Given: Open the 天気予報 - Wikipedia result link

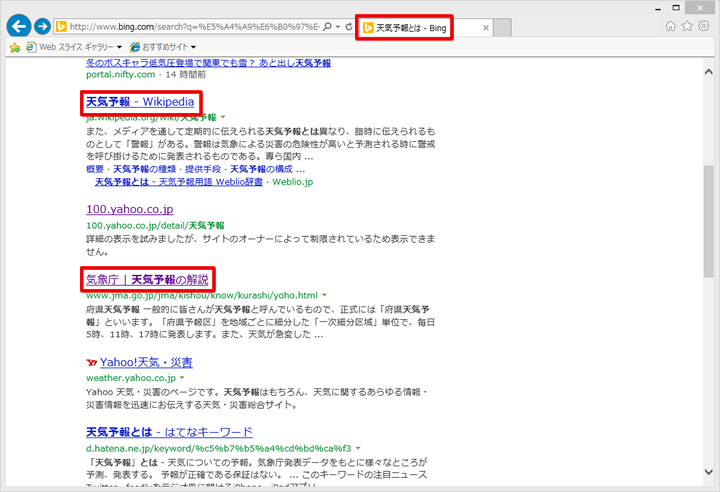Looking at the screenshot, I should coord(140,102).
